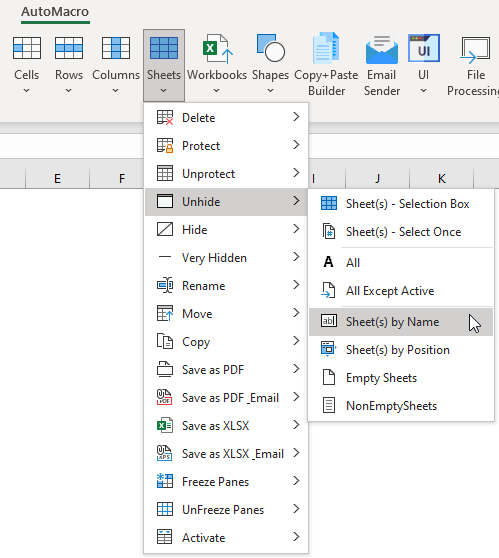
Task: Click the UI builder icon
Action: click(424, 48)
